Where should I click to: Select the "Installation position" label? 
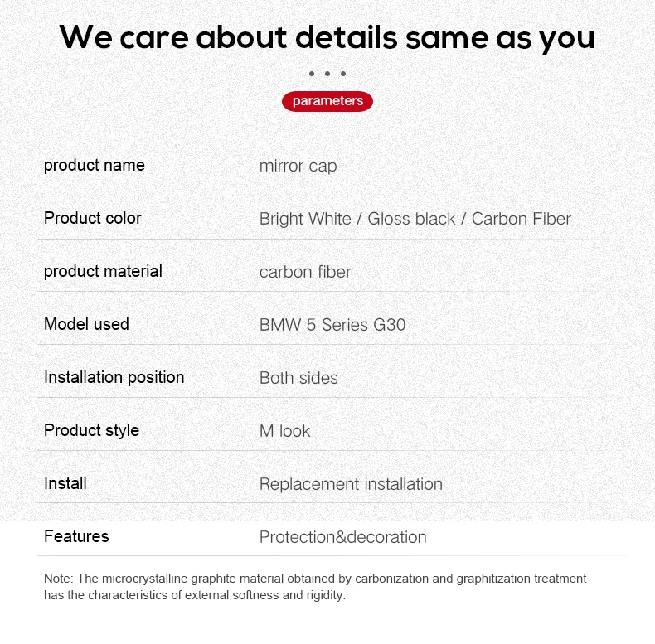[114, 377]
